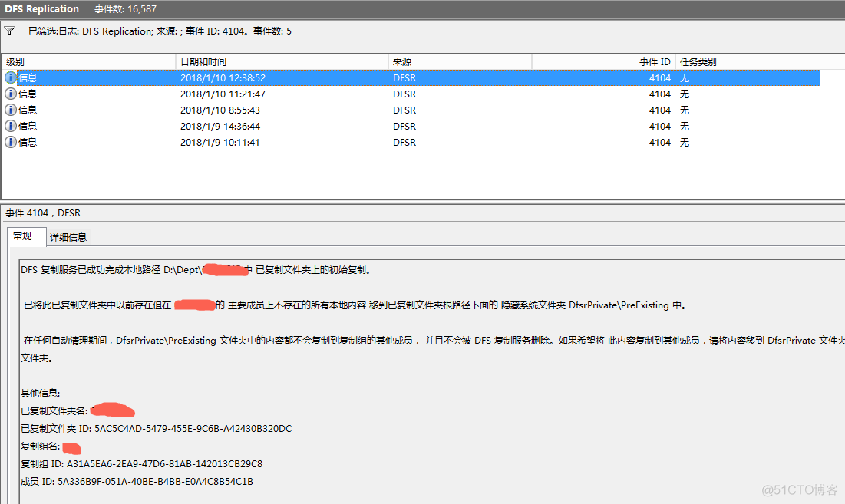
Task: Click 无 task category in 11:21:47 row
Action: [685, 94]
